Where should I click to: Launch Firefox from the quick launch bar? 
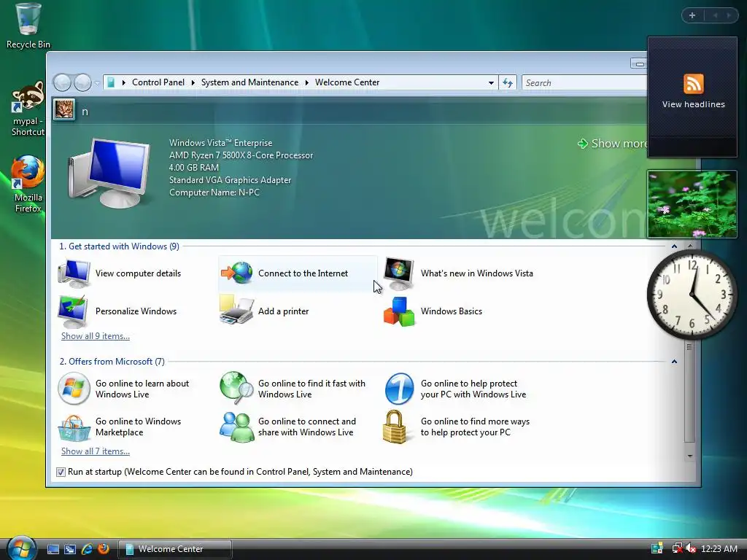click(104, 549)
